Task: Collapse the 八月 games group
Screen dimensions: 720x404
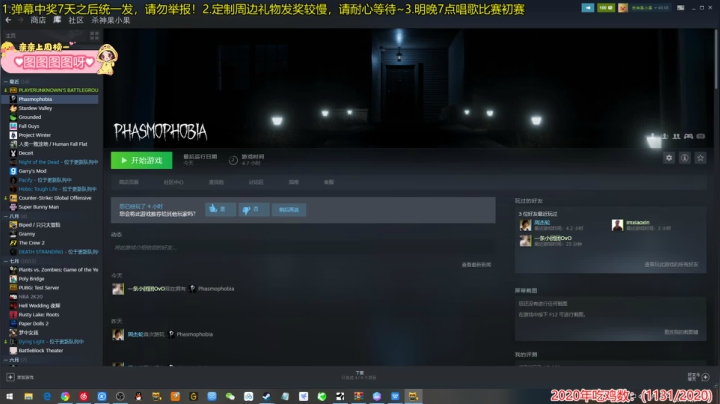Action: pos(6,216)
